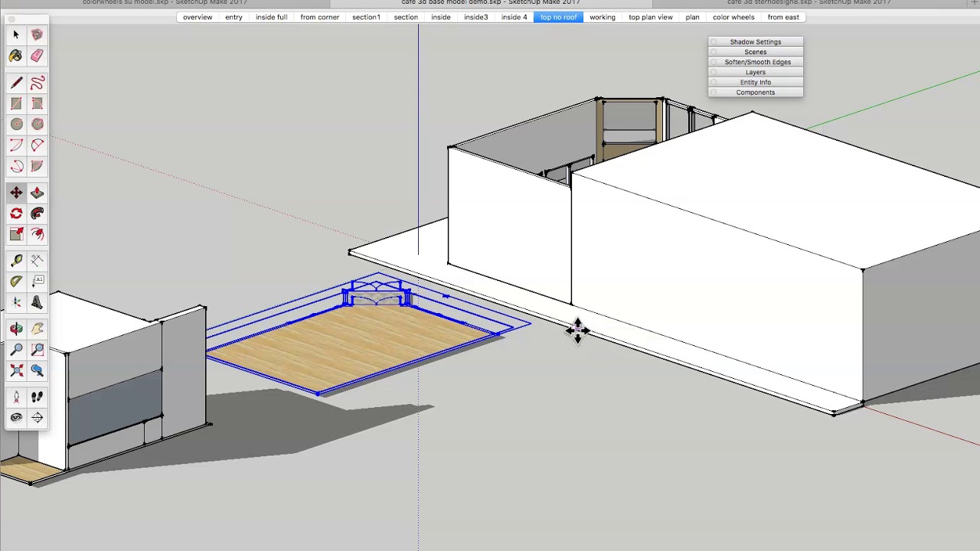Return to Previous view tool
The image size is (980, 551).
tap(37, 370)
